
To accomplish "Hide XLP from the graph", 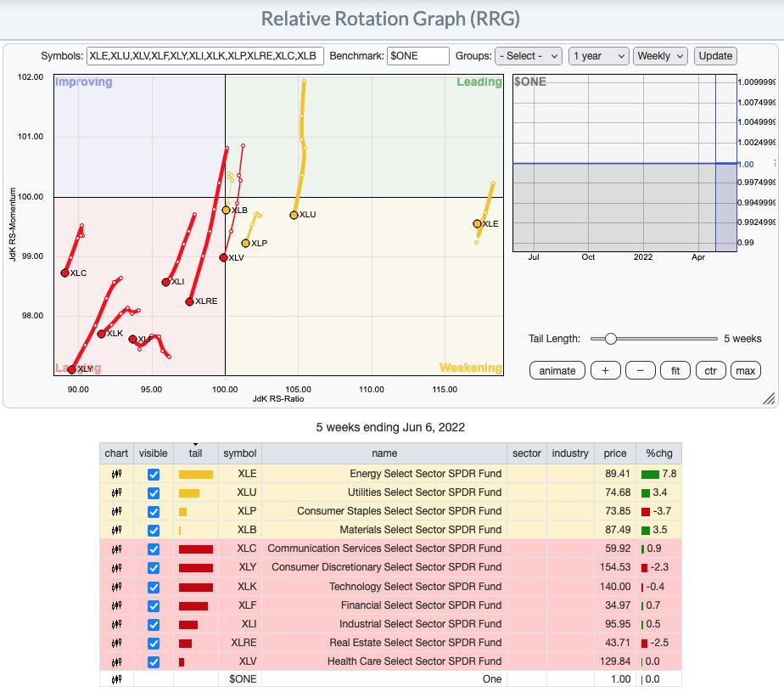I will (x=154, y=512).
